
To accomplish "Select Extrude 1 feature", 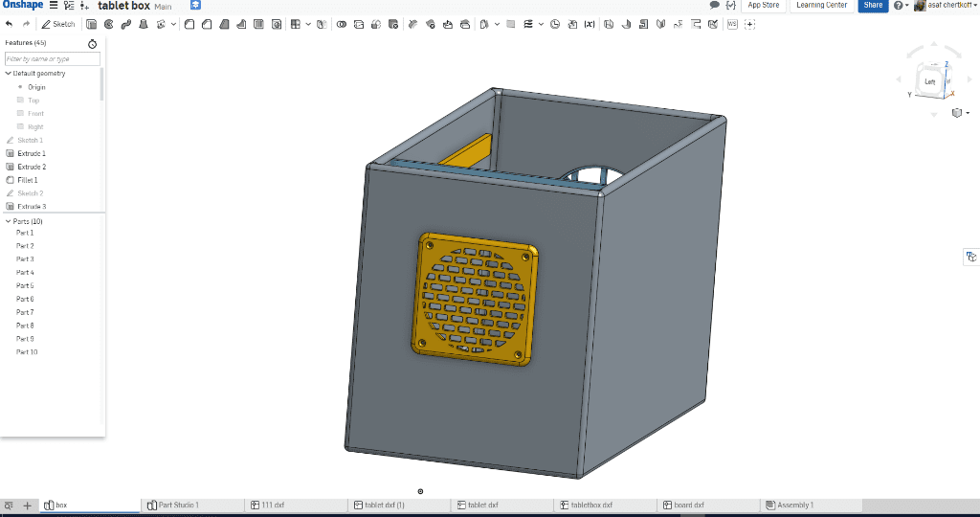I will [x=32, y=153].
